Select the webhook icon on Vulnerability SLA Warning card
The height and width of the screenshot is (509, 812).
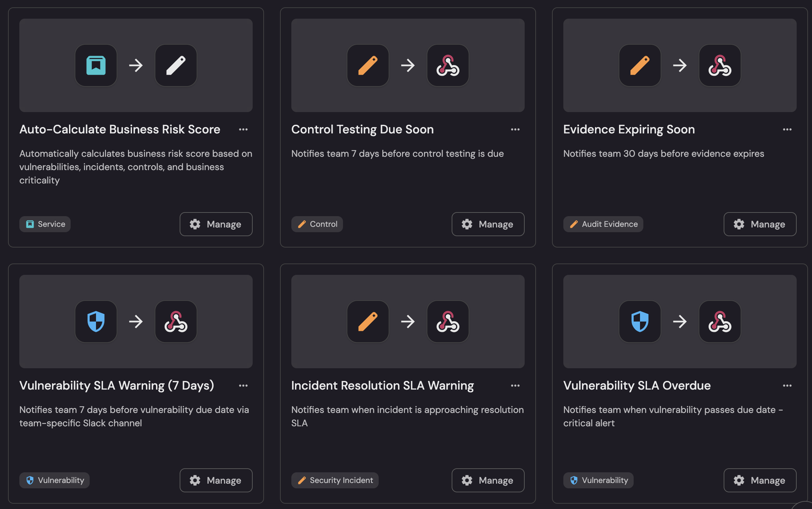click(x=176, y=322)
